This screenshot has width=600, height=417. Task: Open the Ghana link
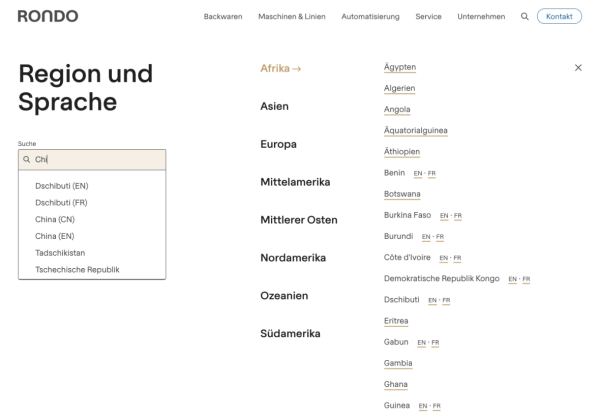click(396, 384)
